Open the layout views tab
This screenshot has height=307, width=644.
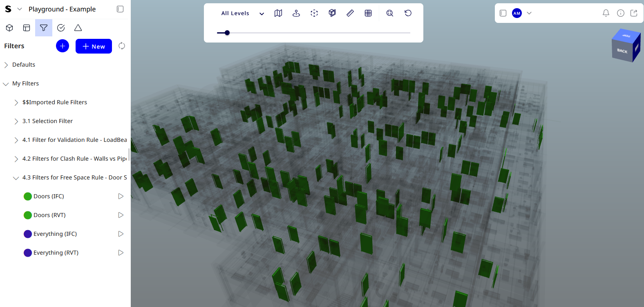click(x=27, y=28)
